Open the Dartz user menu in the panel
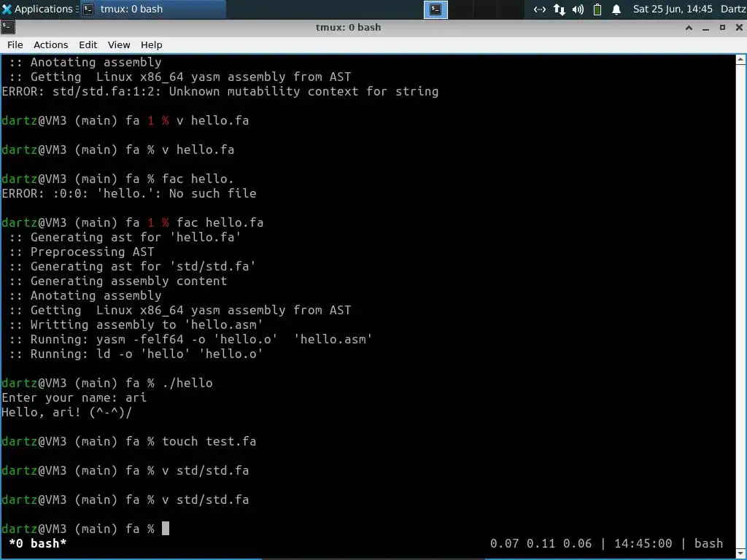The width and height of the screenshot is (747, 560). pos(733,9)
